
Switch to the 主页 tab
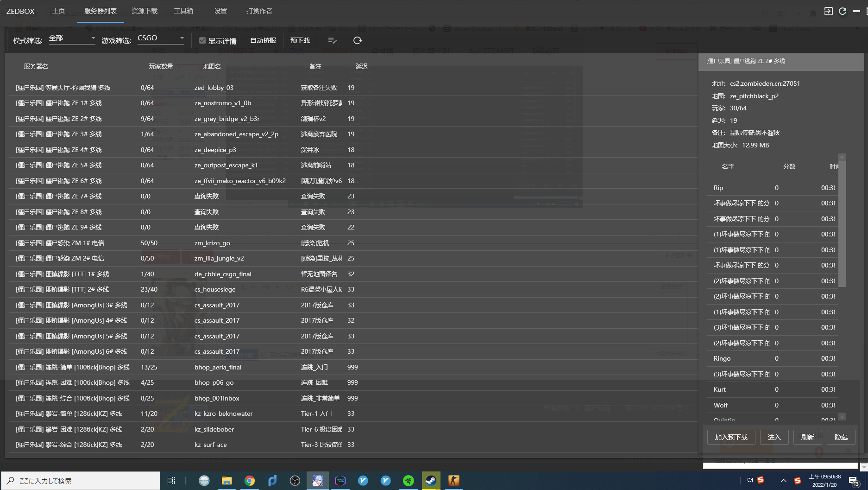point(58,11)
